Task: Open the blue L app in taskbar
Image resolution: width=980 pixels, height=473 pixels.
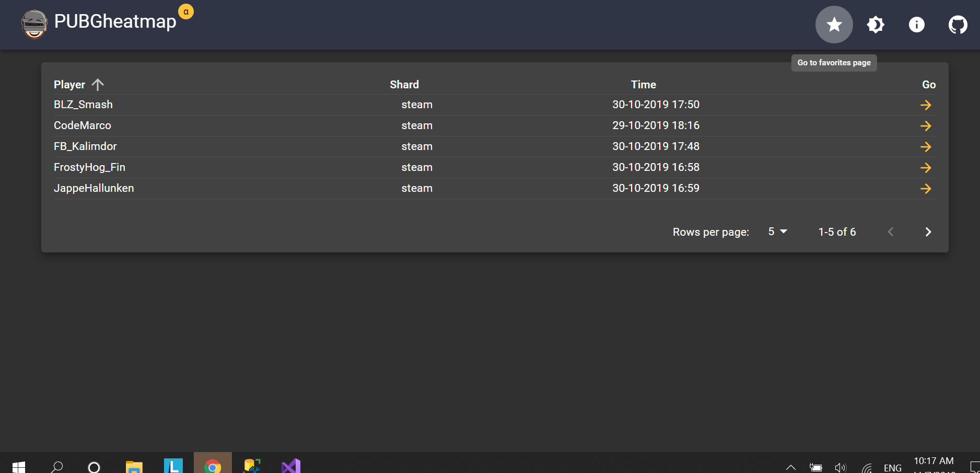Action: (173, 465)
